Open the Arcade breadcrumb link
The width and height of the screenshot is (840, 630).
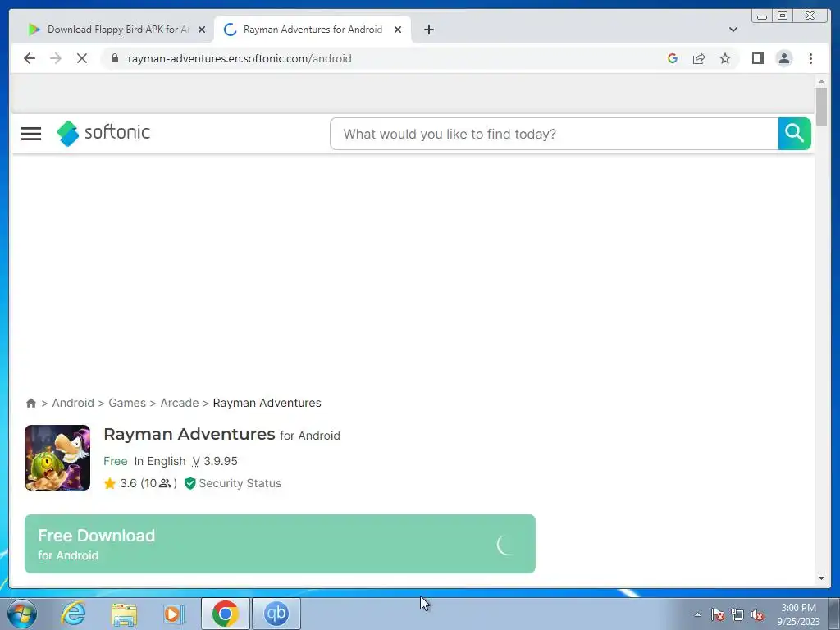tap(180, 403)
